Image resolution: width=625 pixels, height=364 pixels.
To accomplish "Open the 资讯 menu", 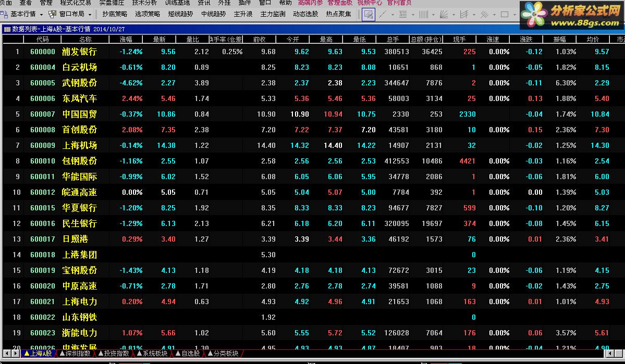I will coord(204,3).
